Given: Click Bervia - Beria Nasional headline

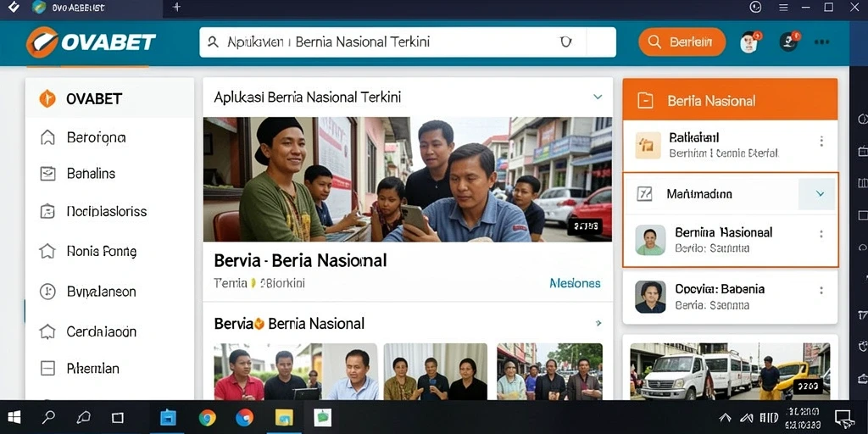Looking at the screenshot, I should click(301, 260).
